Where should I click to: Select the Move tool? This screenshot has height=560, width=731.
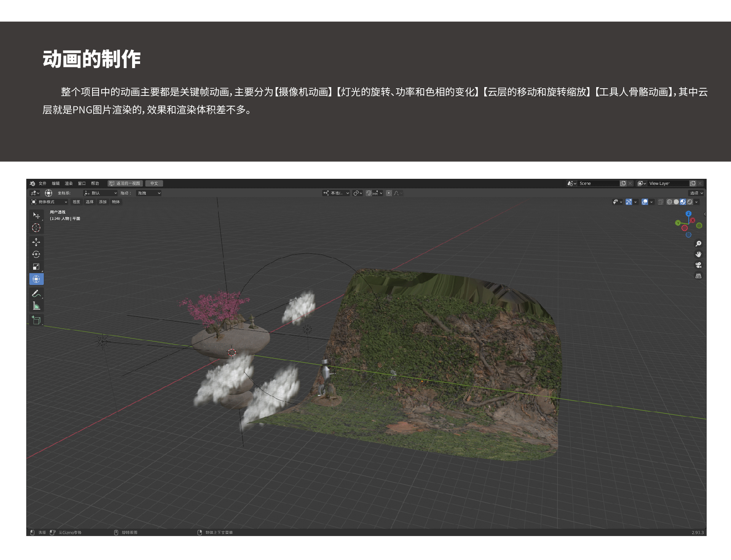tap(36, 242)
